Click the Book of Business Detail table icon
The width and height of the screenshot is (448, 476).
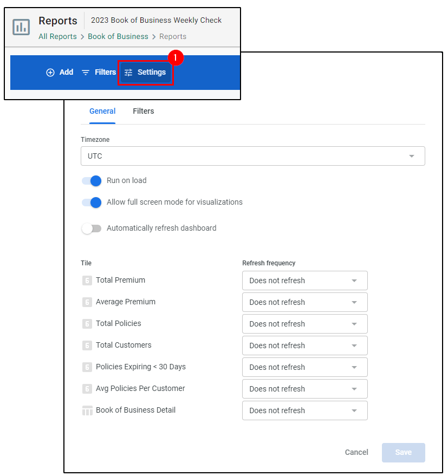point(87,410)
